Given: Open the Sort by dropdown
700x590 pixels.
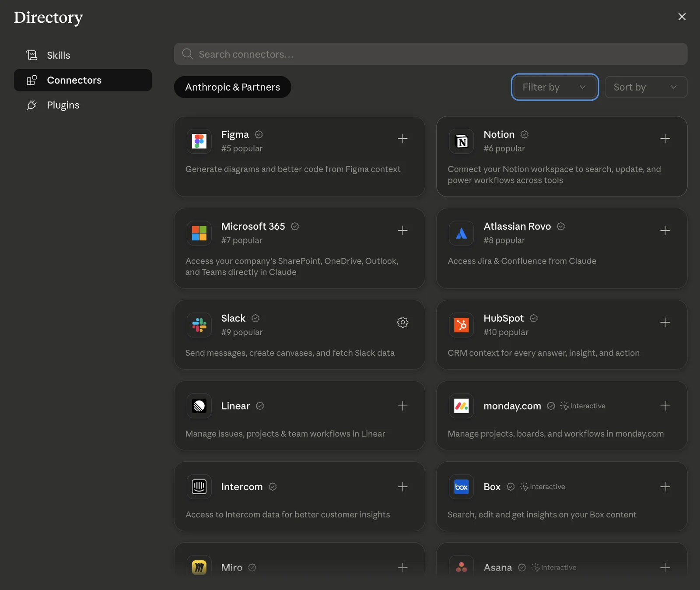Looking at the screenshot, I should point(646,87).
